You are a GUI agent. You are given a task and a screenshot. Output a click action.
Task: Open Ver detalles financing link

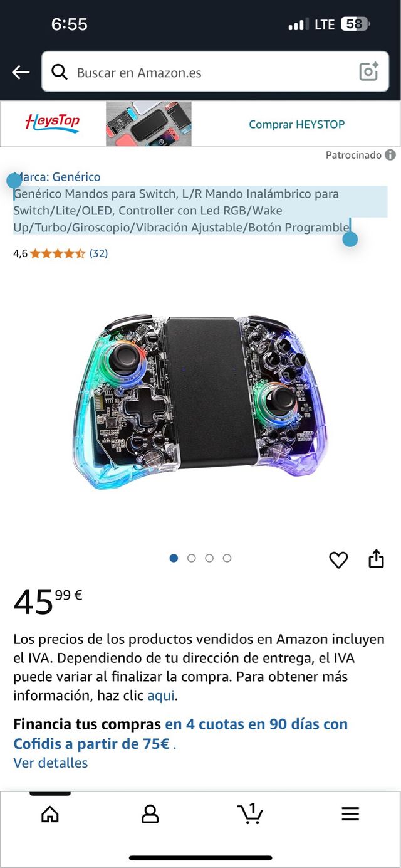(51, 763)
